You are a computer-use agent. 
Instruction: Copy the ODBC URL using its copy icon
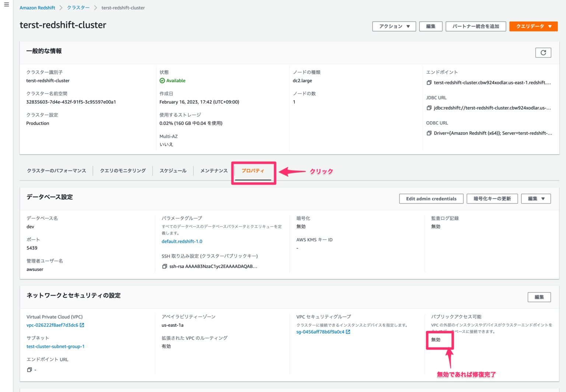click(429, 133)
